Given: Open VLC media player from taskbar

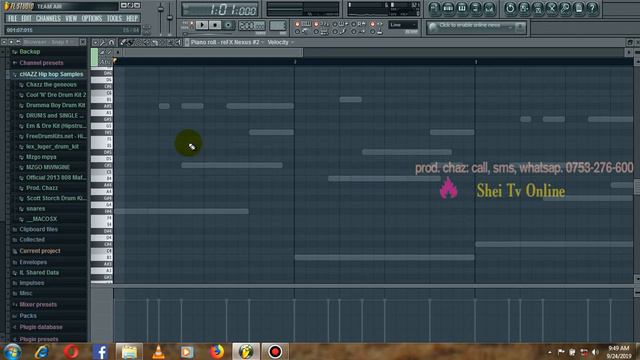Looking at the screenshot, I should coord(158,351).
